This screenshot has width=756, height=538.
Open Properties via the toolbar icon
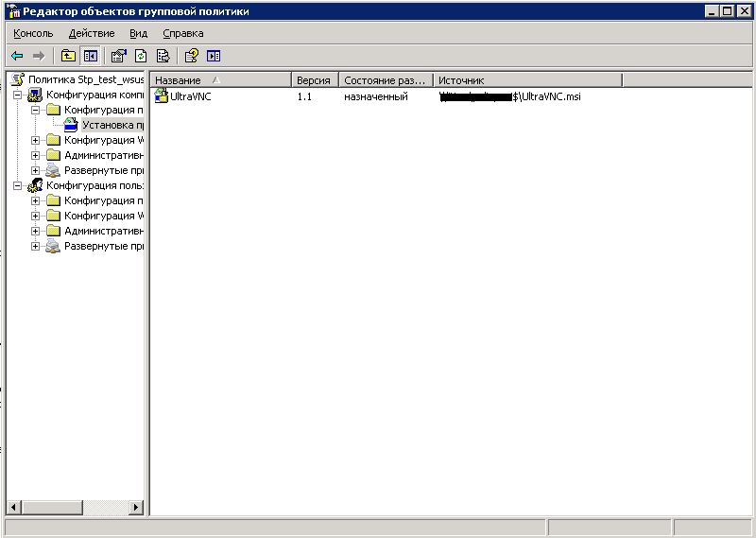119,56
